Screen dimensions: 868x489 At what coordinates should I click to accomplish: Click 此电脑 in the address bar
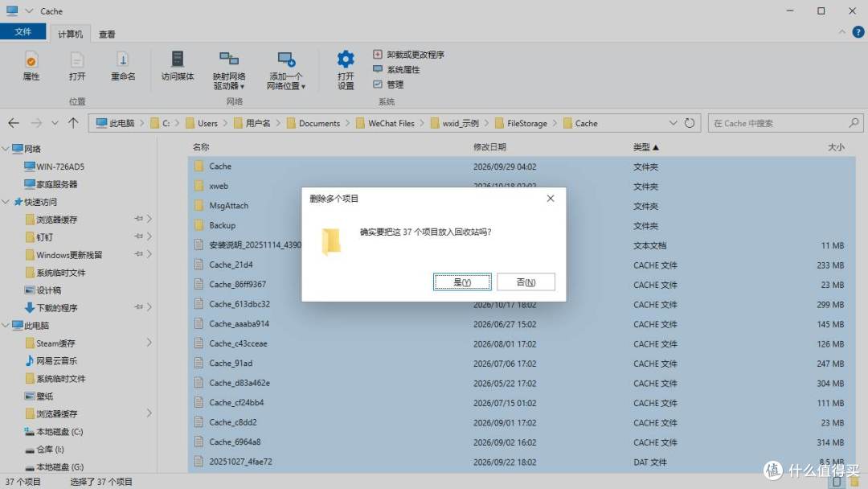coord(116,123)
